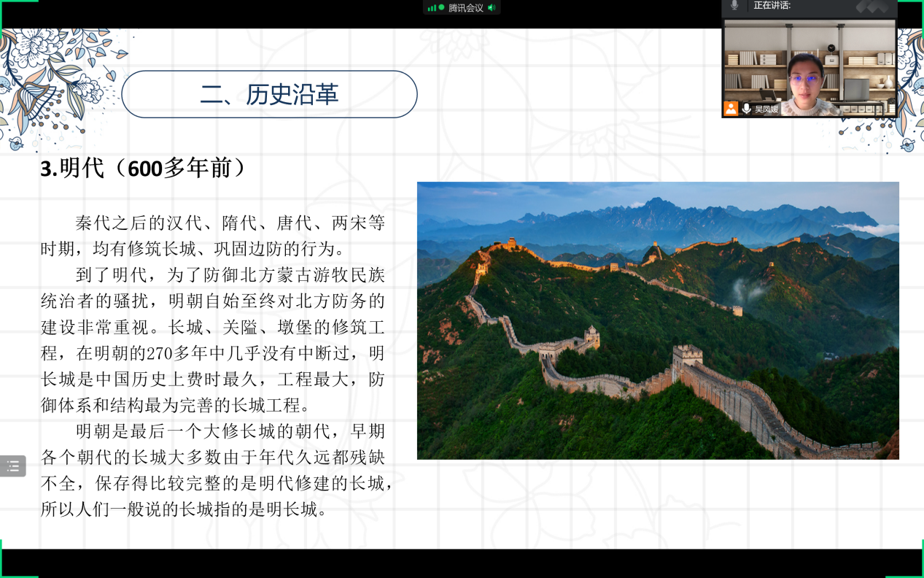
Task: Click the microphone icon next to 吴凤媛
Action: click(746, 109)
